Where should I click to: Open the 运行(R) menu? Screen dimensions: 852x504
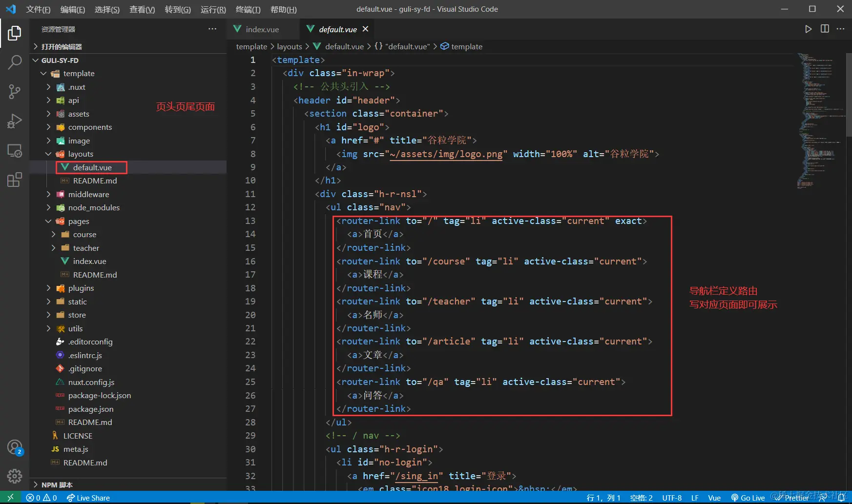click(x=213, y=9)
